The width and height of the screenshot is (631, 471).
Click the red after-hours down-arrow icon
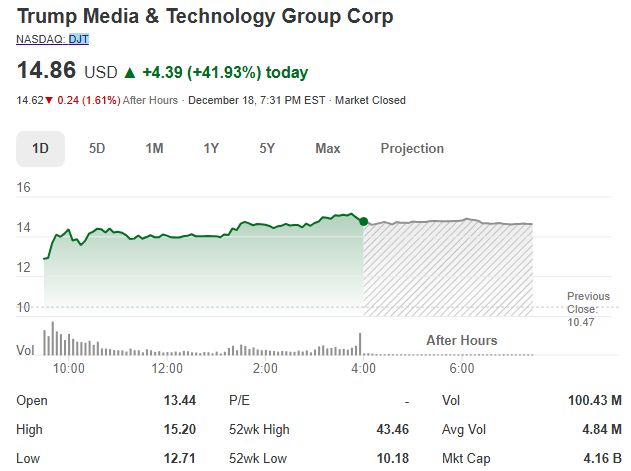pyautogui.click(x=48, y=100)
